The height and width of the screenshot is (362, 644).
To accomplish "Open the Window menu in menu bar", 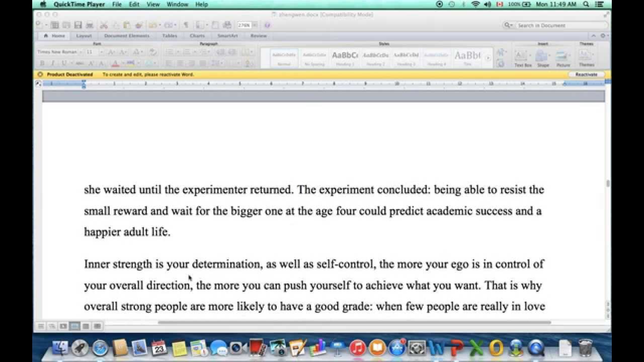I will tap(177, 4).
